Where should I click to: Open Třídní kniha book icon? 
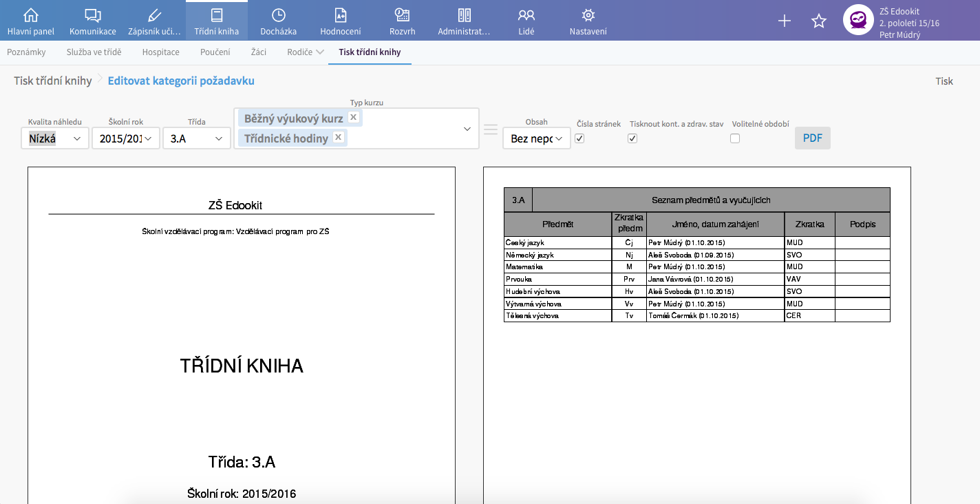tap(217, 15)
